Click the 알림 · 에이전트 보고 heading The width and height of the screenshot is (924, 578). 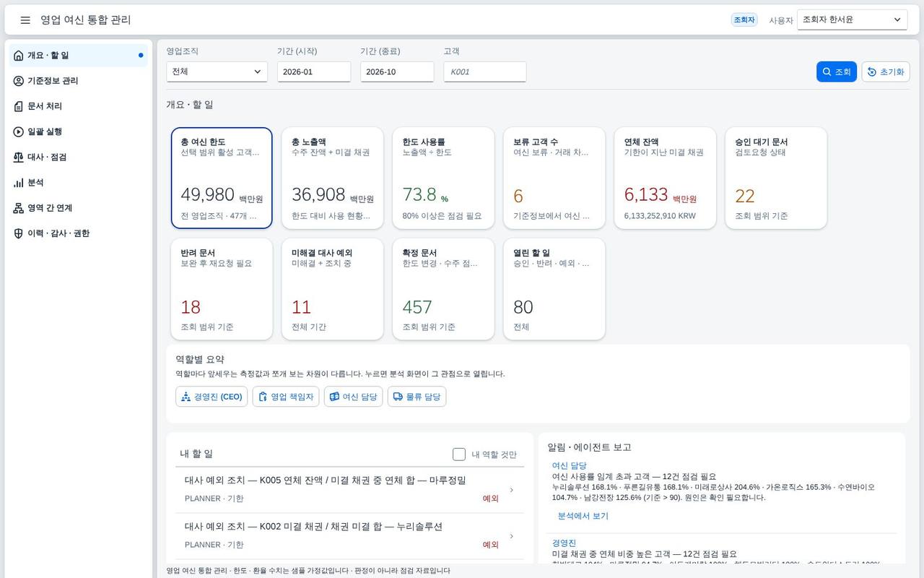[x=590, y=447]
